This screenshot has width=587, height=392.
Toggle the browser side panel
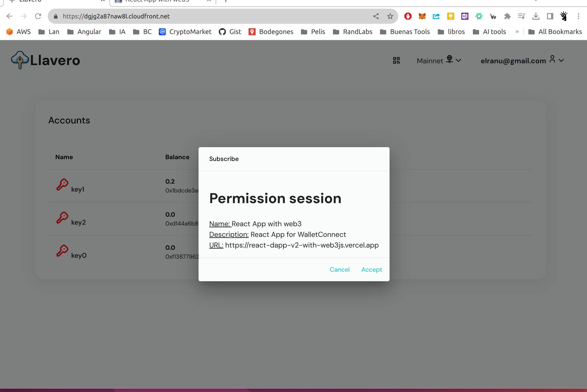[550, 16]
